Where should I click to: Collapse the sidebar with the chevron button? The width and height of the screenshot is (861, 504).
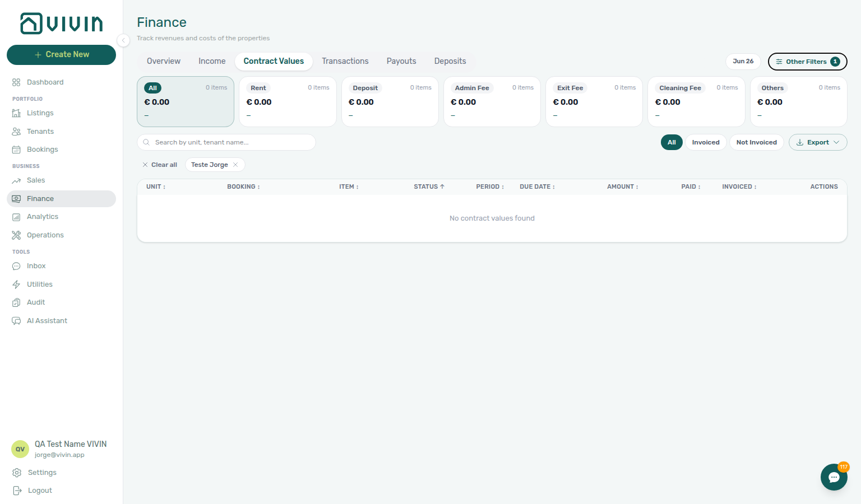tap(123, 40)
